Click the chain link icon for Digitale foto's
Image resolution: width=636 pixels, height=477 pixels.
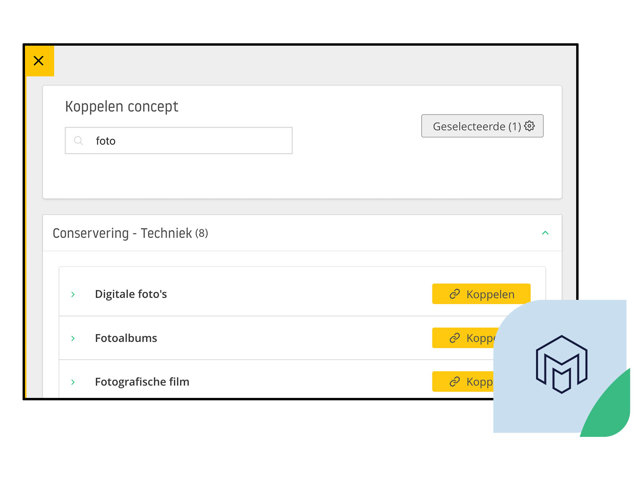454,294
